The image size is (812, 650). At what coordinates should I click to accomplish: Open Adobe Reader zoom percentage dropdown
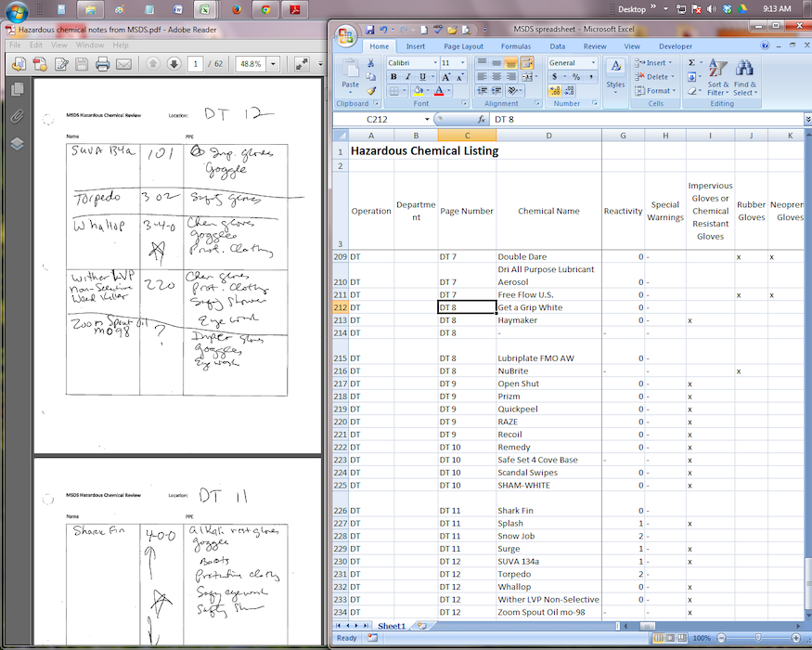coord(273,64)
